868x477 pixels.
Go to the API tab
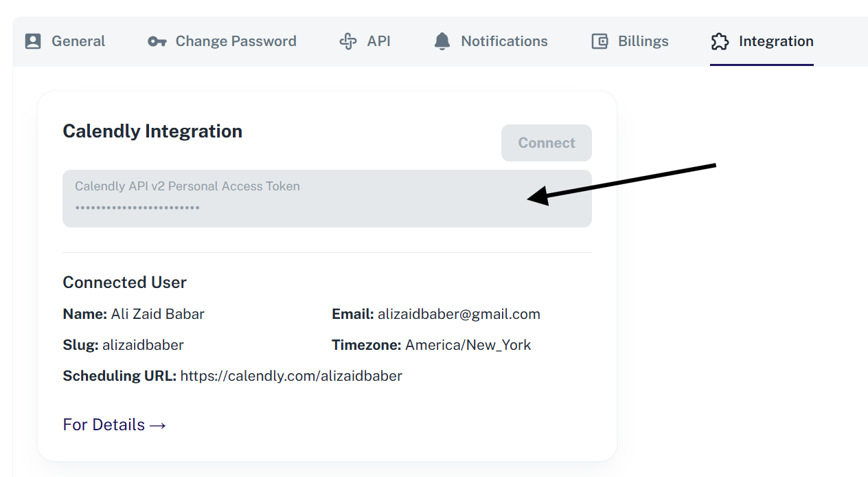tap(378, 41)
